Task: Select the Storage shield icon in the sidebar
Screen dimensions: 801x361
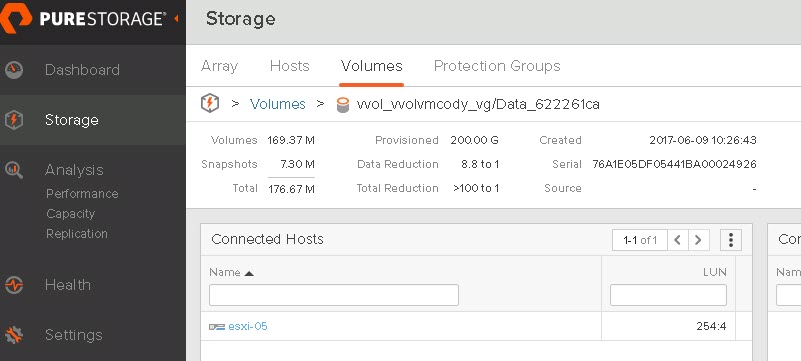Action: click(x=14, y=120)
